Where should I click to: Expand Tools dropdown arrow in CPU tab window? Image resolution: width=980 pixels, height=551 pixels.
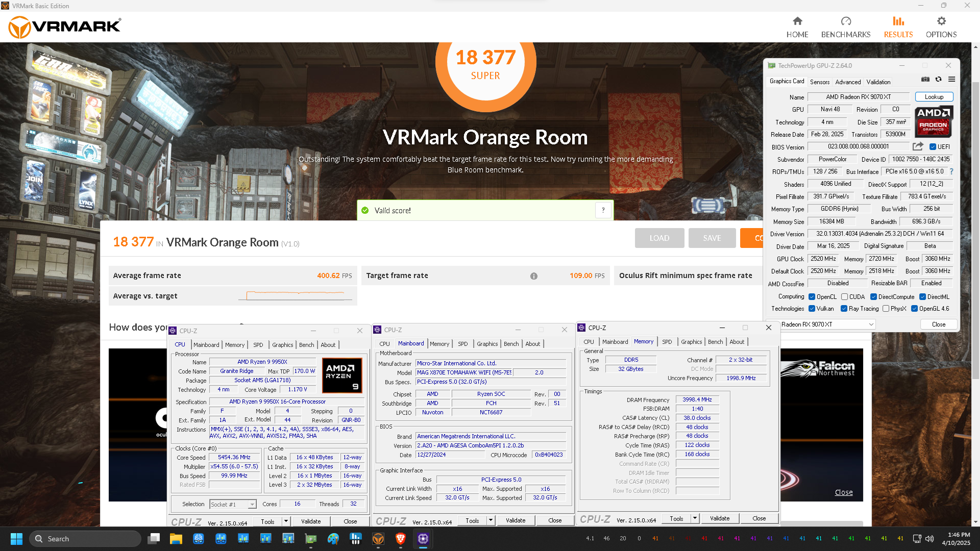coord(286,521)
